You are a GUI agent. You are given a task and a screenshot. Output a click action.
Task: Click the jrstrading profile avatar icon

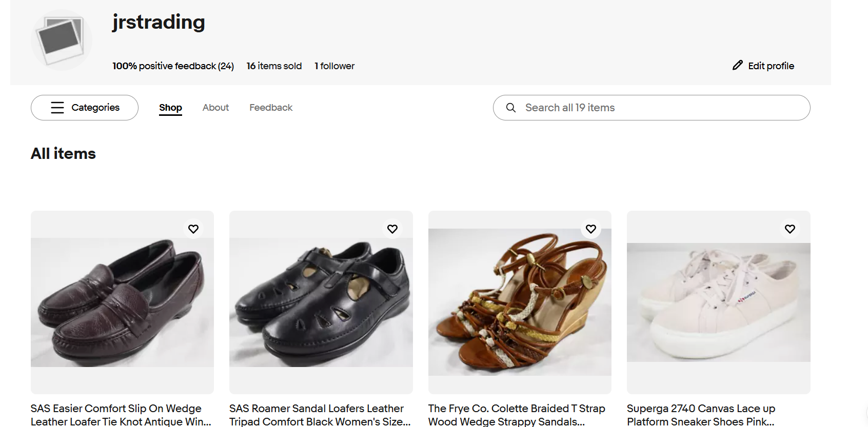coord(62,40)
